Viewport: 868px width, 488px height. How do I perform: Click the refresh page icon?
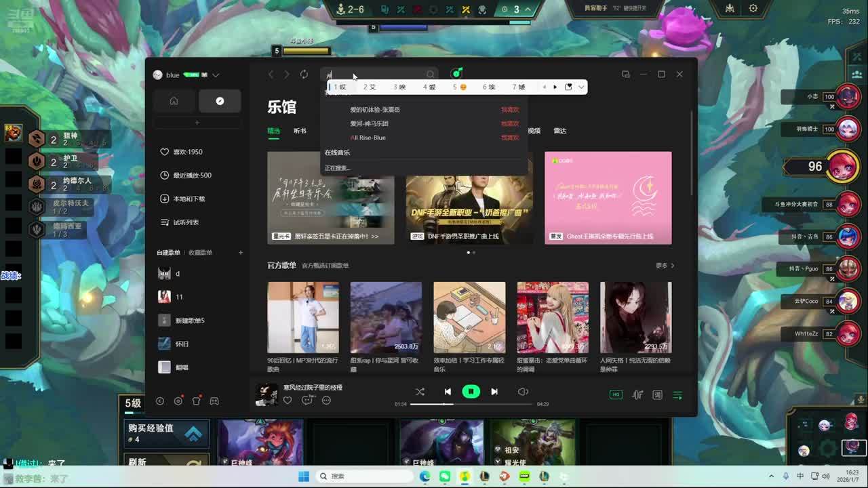point(304,75)
